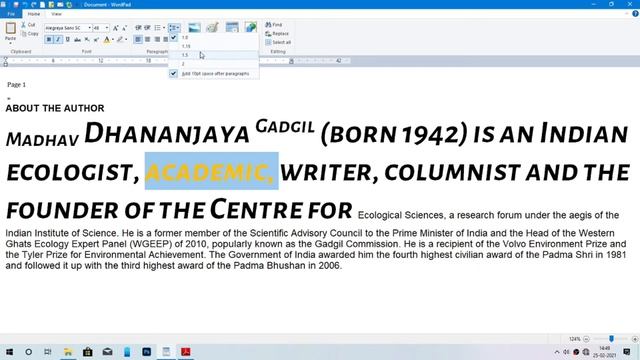This screenshot has width=640, height=360.
Task: Increase paragraph indent
Action: pos(147,28)
